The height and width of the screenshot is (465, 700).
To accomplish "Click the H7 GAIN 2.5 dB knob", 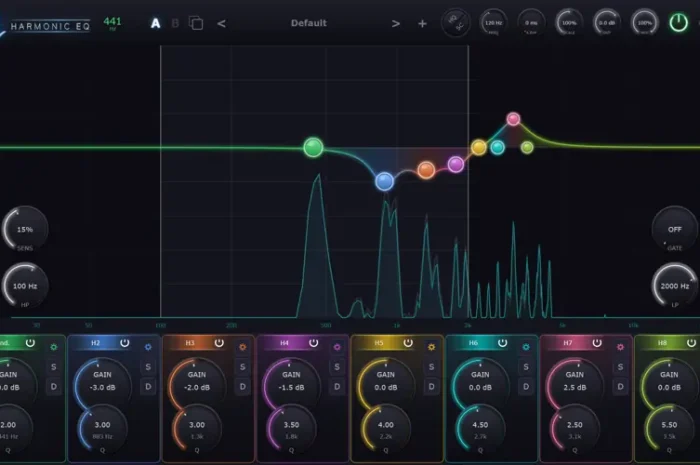I will point(575,384).
